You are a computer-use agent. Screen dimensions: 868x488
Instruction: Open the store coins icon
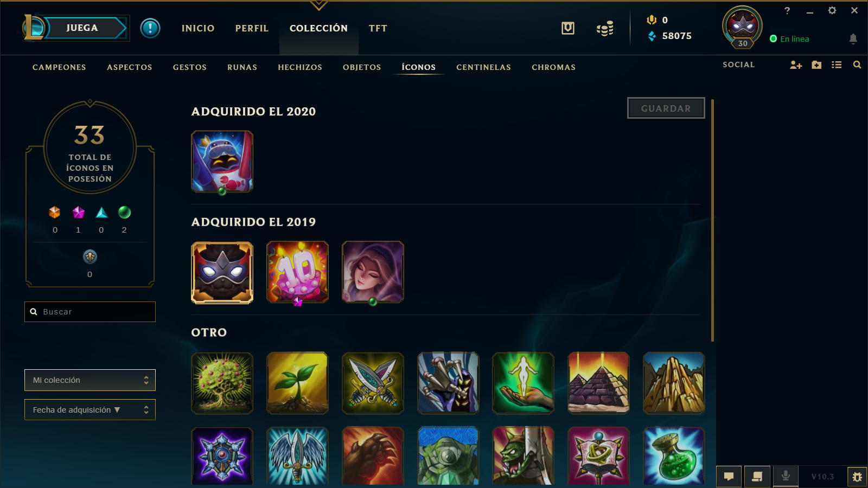coord(605,28)
